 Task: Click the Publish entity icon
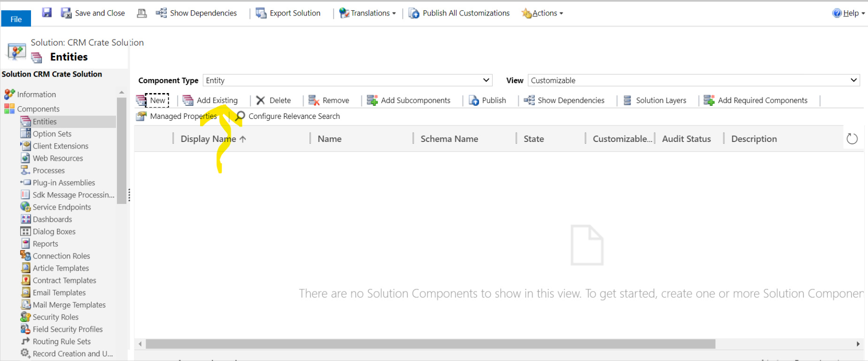[x=474, y=100]
